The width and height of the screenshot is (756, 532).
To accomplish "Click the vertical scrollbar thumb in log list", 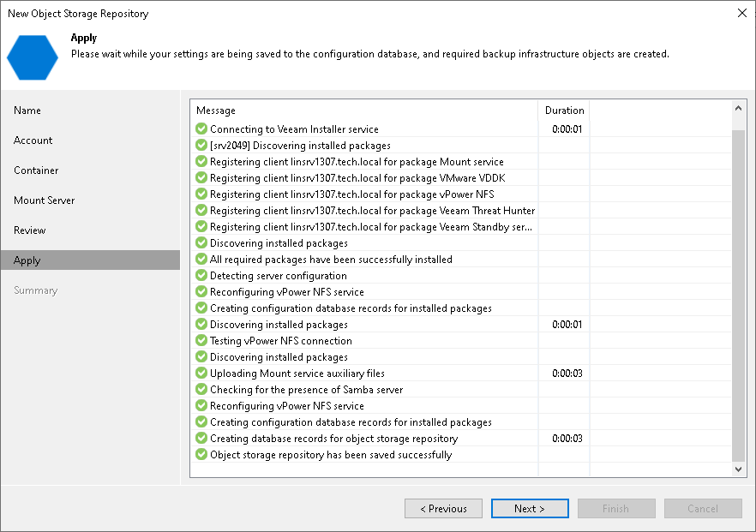I will tap(738, 296).
